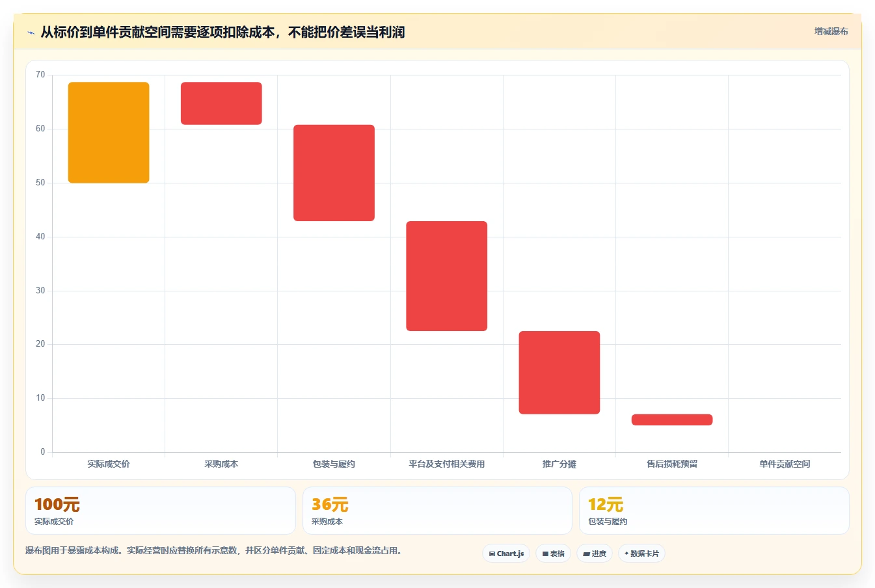Screen dimensions: 875x588
Task: Click the 售后损耗预留 x-axis label
Action: 672,464
